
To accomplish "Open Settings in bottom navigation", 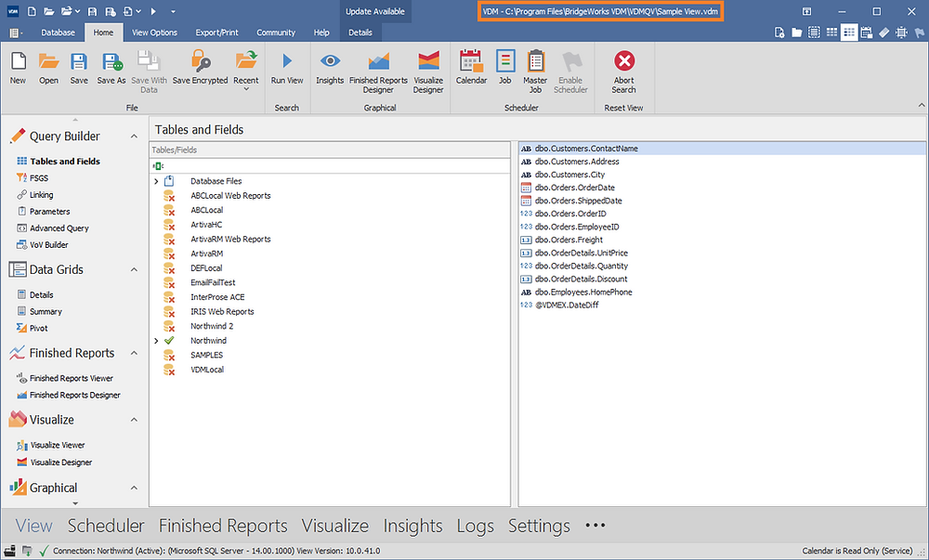I will pyautogui.click(x=539, y=526).
